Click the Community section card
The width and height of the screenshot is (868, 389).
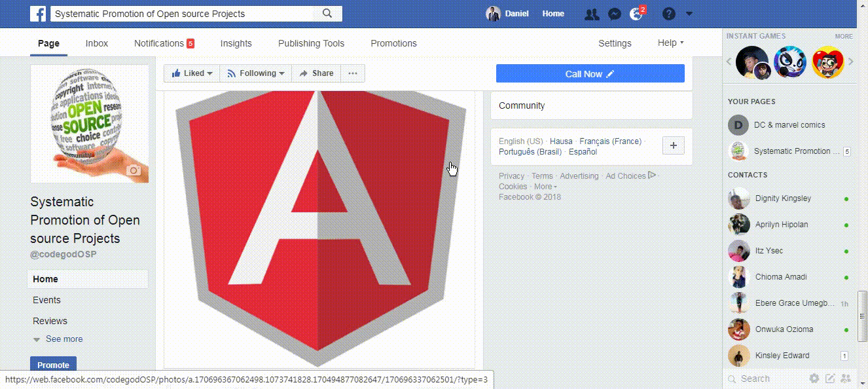pyautogui.click(x=591, y=105)
